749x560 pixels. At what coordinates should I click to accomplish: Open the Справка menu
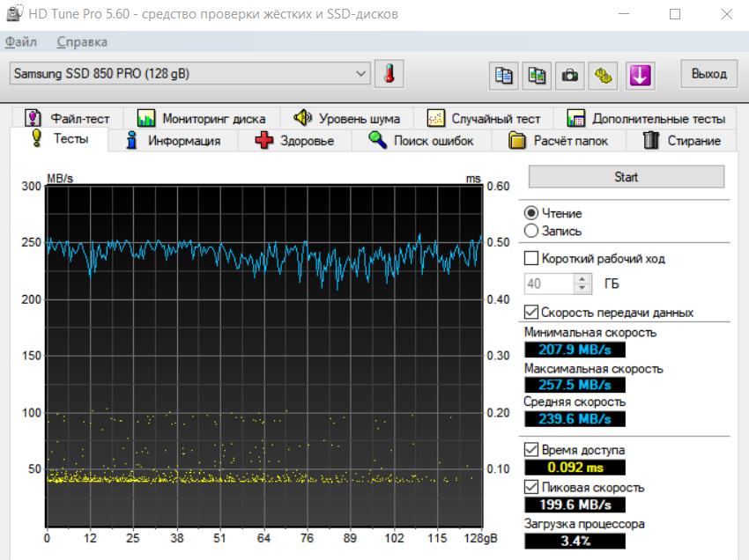click(x=82, y=41)
